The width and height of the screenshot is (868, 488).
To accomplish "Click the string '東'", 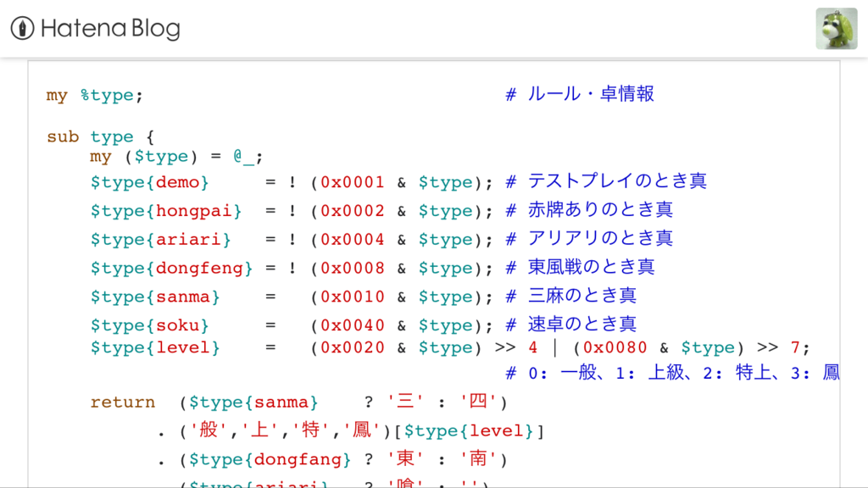I will [x=405, y=458].
